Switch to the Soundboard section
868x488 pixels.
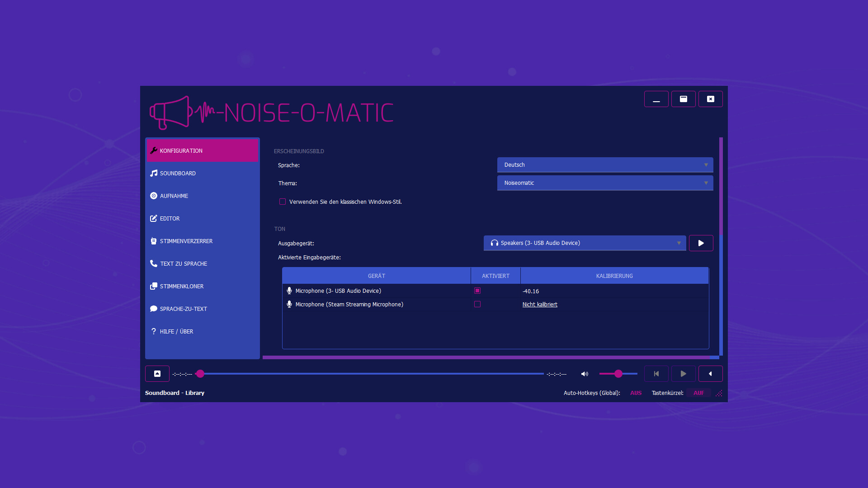(178, 173)
